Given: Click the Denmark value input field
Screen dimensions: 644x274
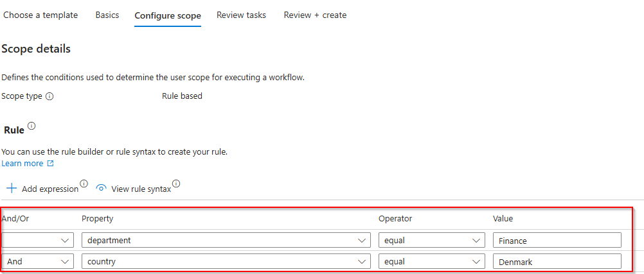Looking at the screenshot, I should (x=557, y=262).
